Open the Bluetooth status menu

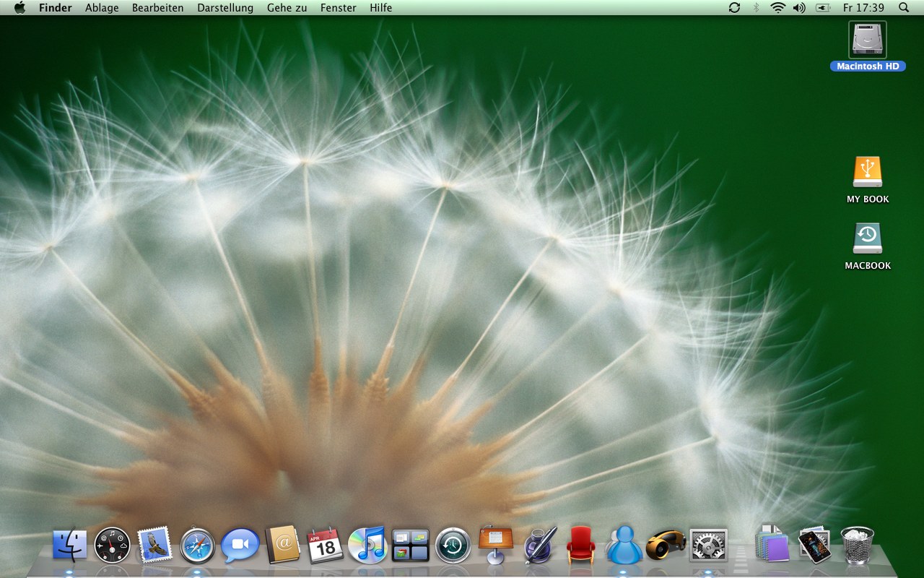756,8
